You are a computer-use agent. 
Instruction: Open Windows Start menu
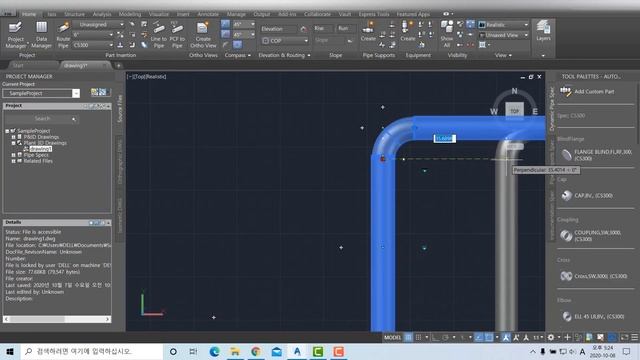(x=10, y=351)
